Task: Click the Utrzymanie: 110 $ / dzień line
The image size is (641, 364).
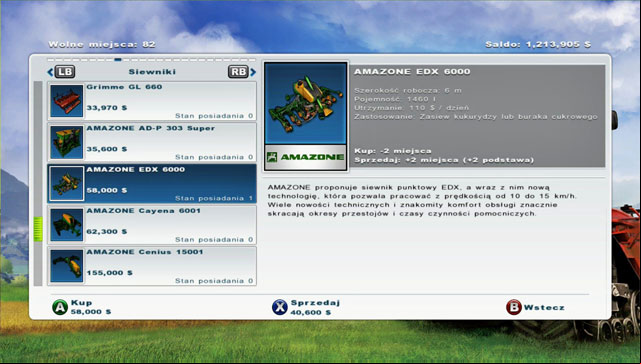Action: click(411, 108)
